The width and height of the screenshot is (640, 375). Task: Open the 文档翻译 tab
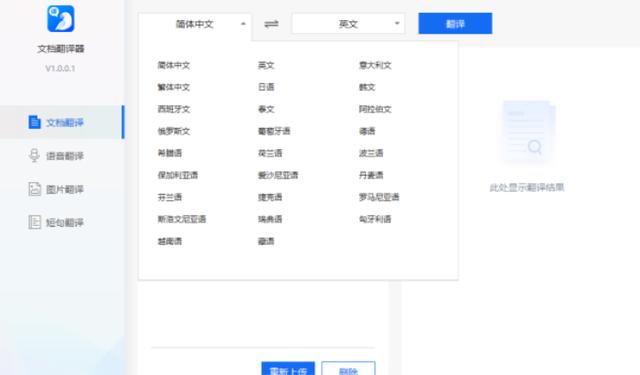(x=62, y=122)
